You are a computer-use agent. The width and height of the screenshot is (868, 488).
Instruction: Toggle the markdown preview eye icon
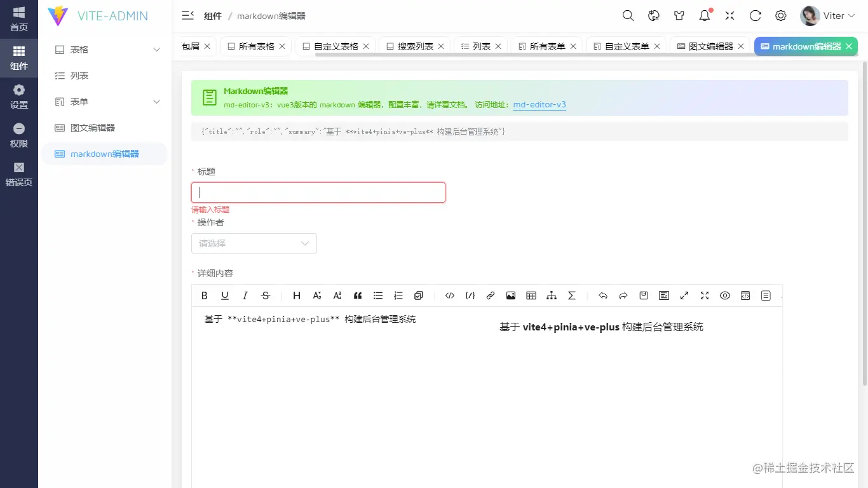pyautogui.click(x=724, y=295)
